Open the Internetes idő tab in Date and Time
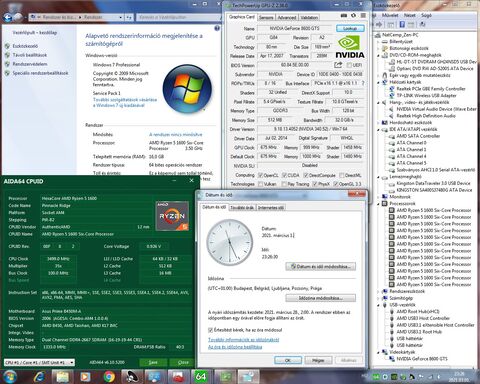 click(271, 208)
